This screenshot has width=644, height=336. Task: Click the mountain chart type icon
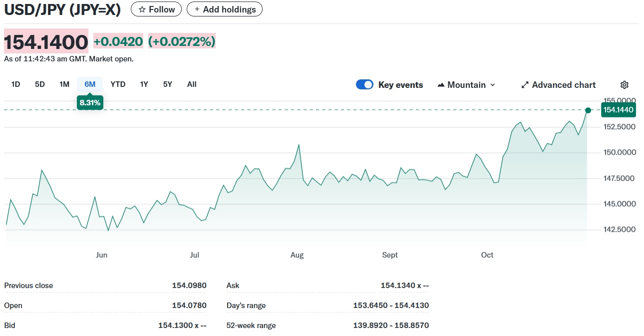tap(441, 85)
